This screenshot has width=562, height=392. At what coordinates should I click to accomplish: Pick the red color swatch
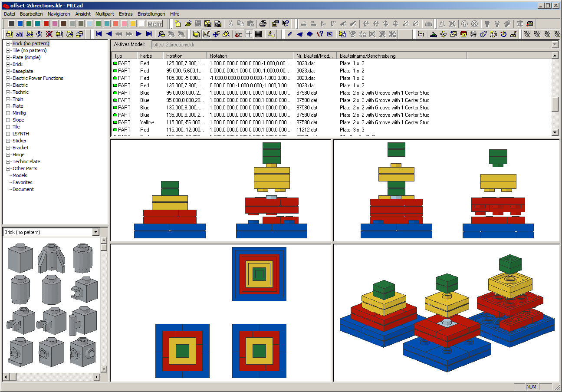[46, 23]
